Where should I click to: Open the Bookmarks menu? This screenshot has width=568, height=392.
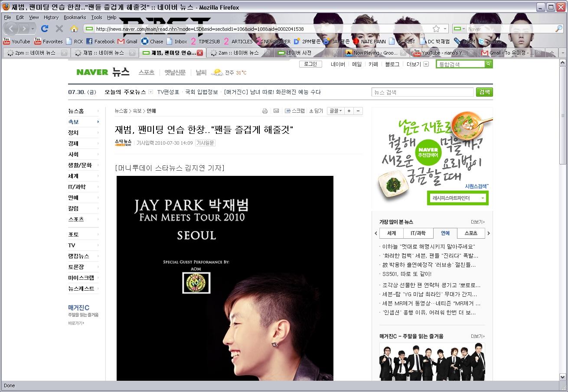[75, 17]
